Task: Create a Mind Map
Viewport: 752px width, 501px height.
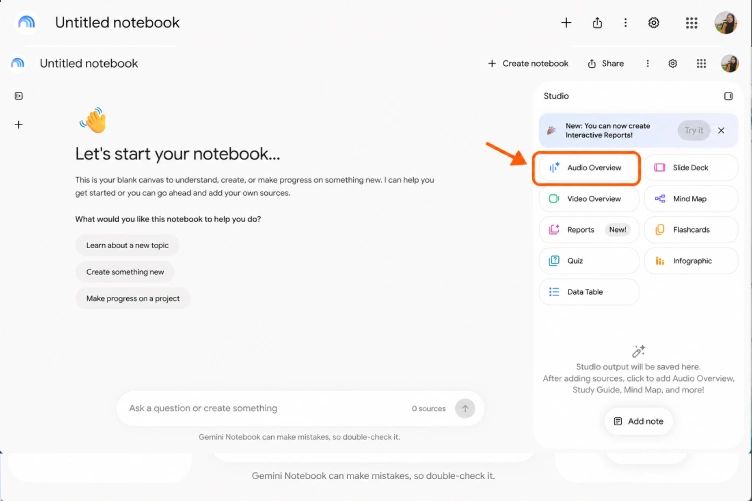Action: (x=691, y=199)
